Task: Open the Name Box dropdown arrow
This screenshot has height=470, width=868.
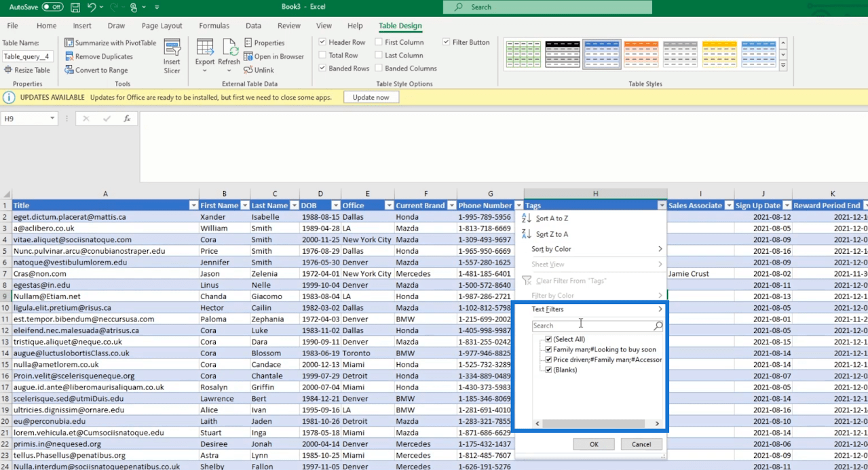Action: (52, 119)
